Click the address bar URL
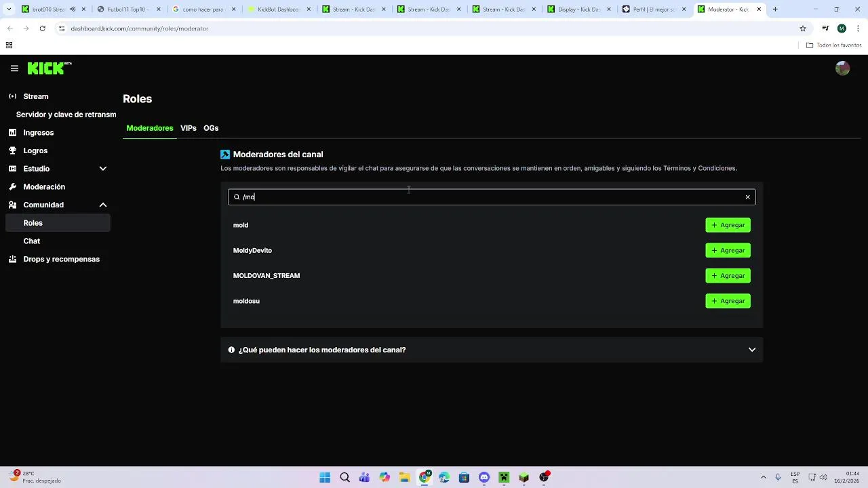The height and width of the screenshot is (488, 868). [x=140, y=28]
